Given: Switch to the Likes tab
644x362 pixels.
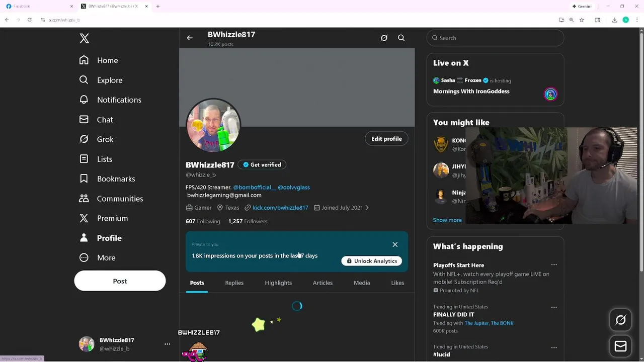Looking at the screenshot, I should 397,283.
